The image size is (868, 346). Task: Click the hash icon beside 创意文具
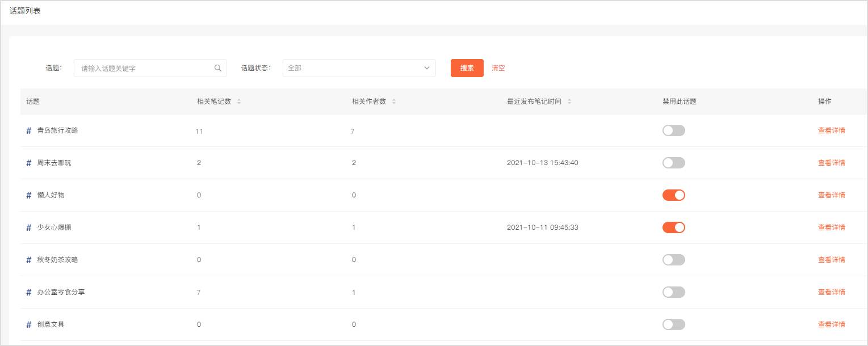29,324
